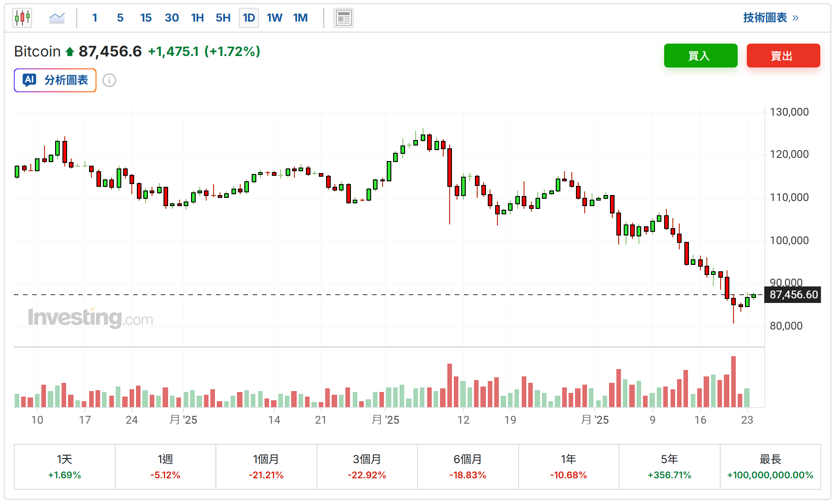Switch to the 1年 range tab
The width and height of the screenshot is (835, 504).
click(x=569, y=466)
